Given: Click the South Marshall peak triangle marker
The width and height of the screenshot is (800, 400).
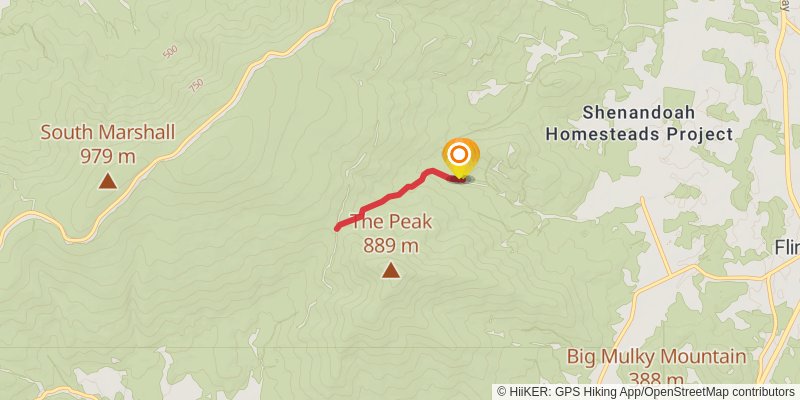Looking at the screenshot, I should click(x=108, y=181).
